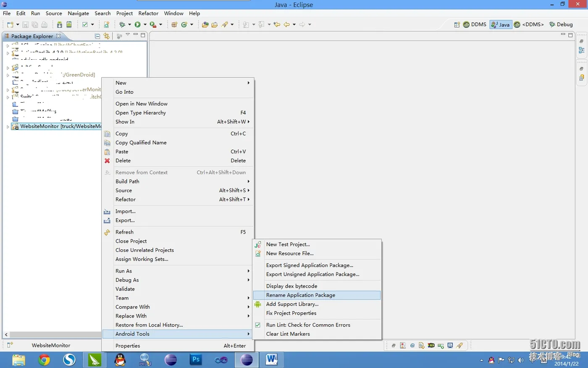Click the Run External Tools icon
Image resolution: width=588 pixels, height=368 pixels.
point(153,25)
